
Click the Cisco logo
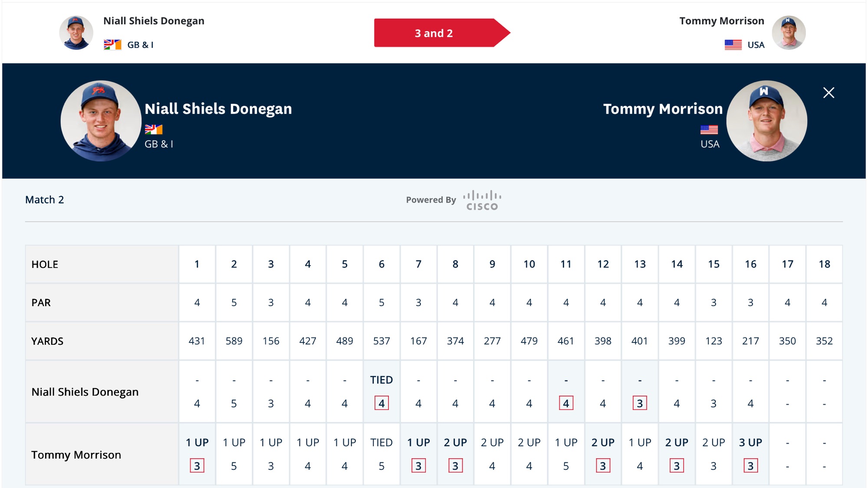click(482, 200)
